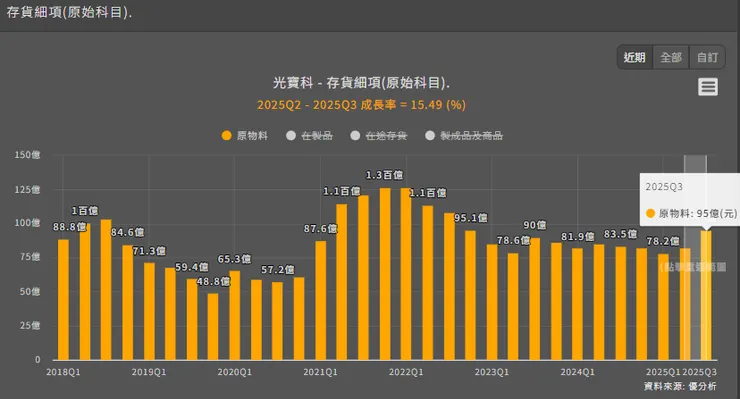Image resolution: width=740 pixels, height=399 pixels.
Task: Click the 25億 y-axis label
Action: [30, 326]
